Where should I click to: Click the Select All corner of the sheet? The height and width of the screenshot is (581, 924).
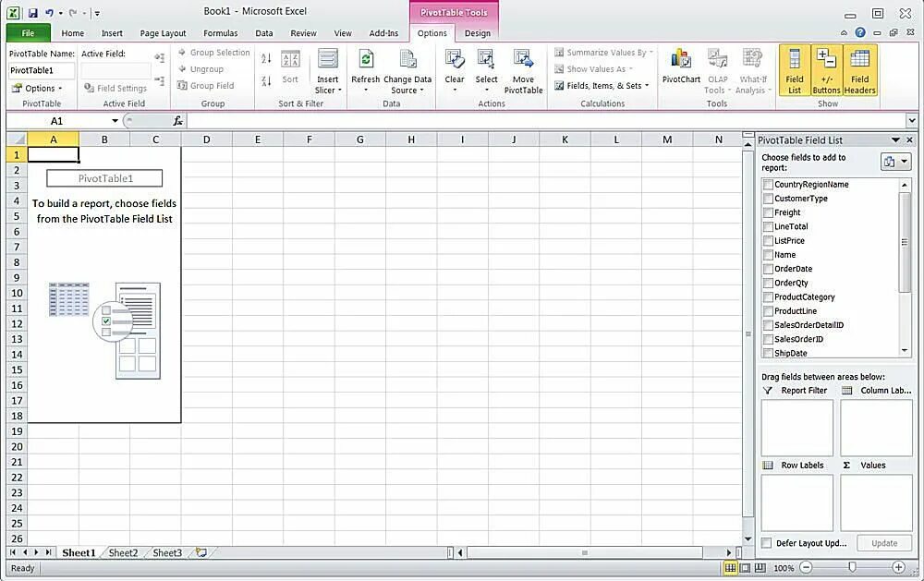pyautogui.click(x=17, y=139)
